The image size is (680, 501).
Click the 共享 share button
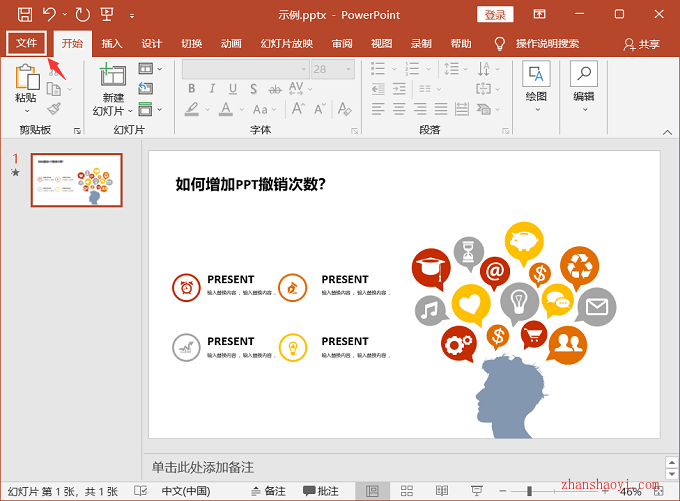click(642, 44)
